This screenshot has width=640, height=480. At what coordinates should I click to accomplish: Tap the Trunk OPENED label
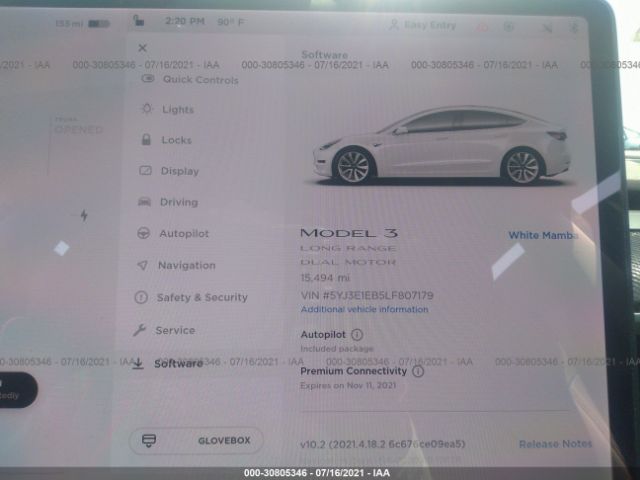click(78, 126)
